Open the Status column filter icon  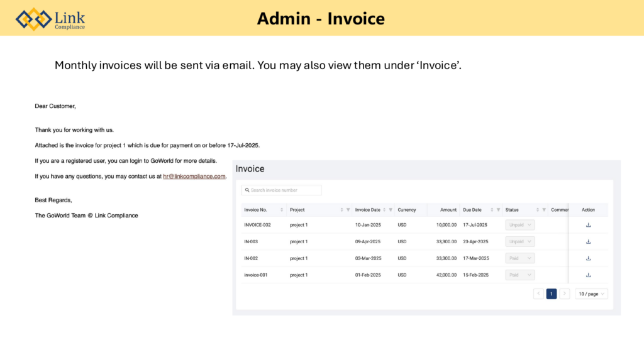[x=544, y=210]
